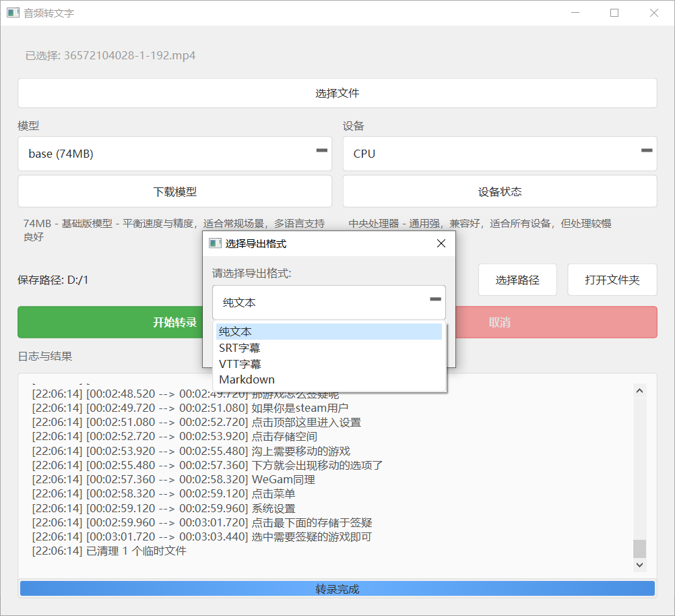Click the log line 已清理 1 个临时文件
The width and height of the screenshot is (675, 616).
point(109,551)
